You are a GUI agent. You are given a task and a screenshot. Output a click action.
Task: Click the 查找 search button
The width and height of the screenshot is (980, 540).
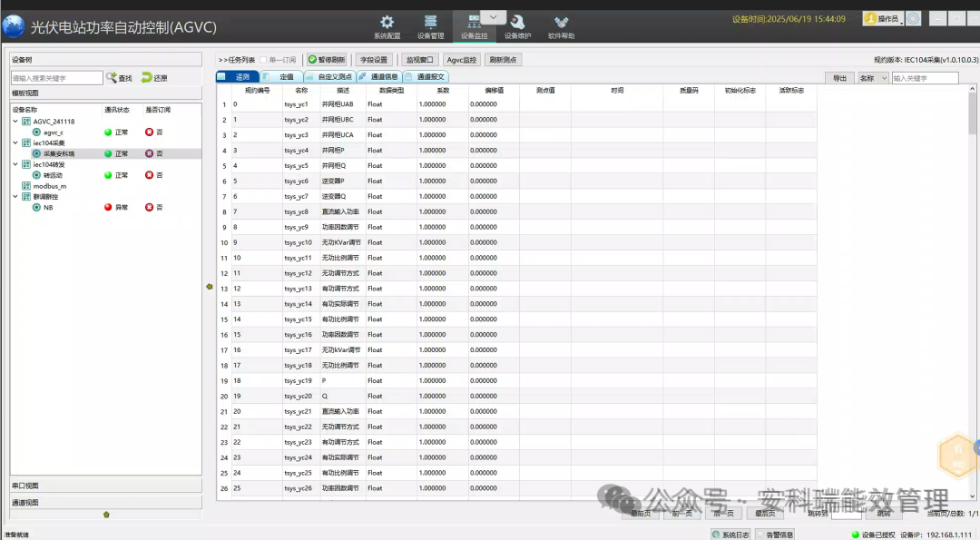click(120, 77)
